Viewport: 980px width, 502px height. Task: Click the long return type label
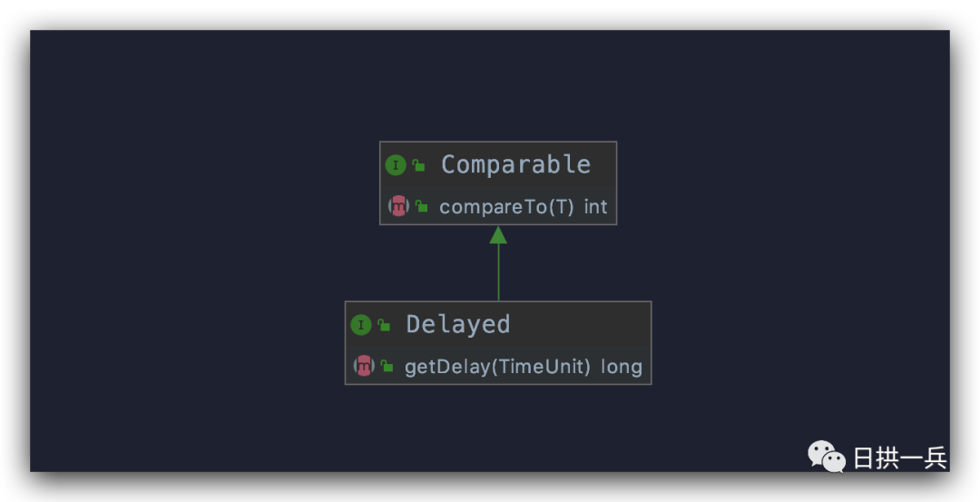coord(622,367)
